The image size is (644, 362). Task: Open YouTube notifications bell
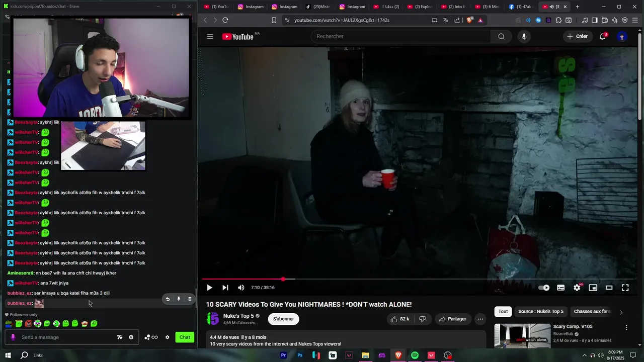coord(602,36)
